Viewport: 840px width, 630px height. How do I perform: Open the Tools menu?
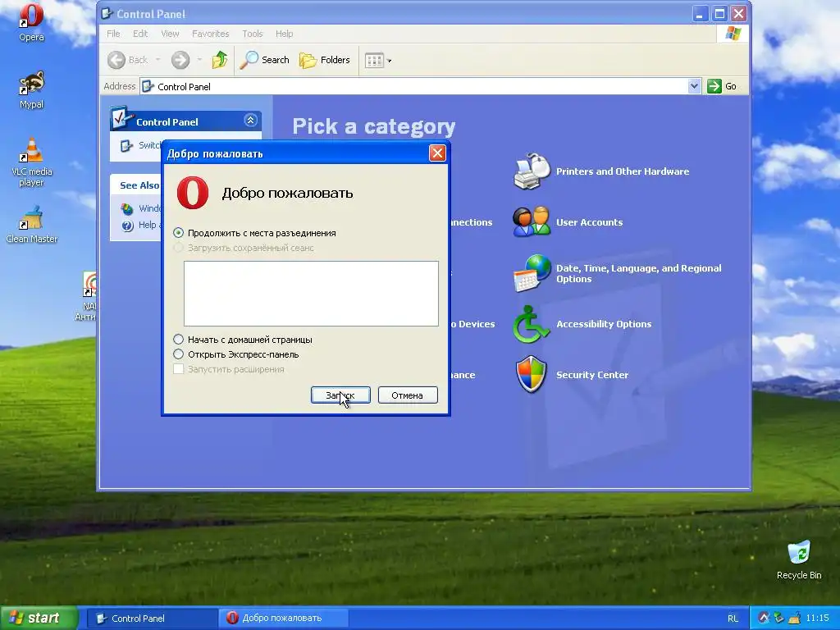click(x=253, y=34)
